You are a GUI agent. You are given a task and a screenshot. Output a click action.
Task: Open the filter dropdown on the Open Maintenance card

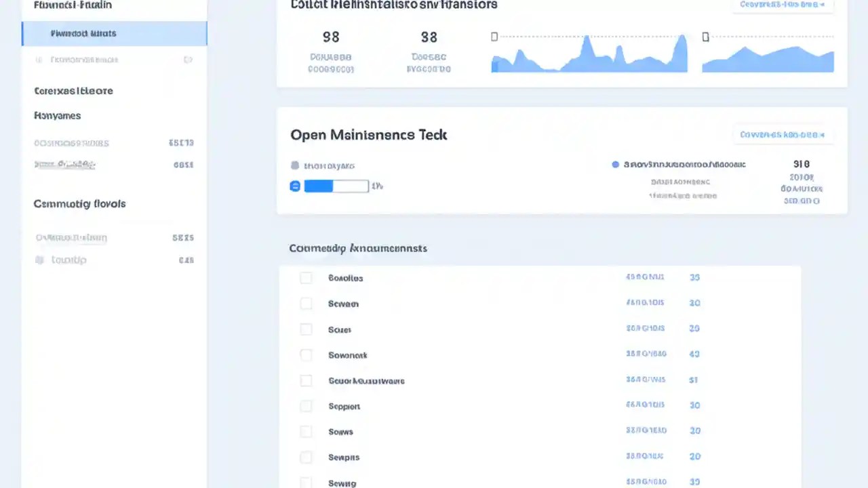[x=783, y=135]
